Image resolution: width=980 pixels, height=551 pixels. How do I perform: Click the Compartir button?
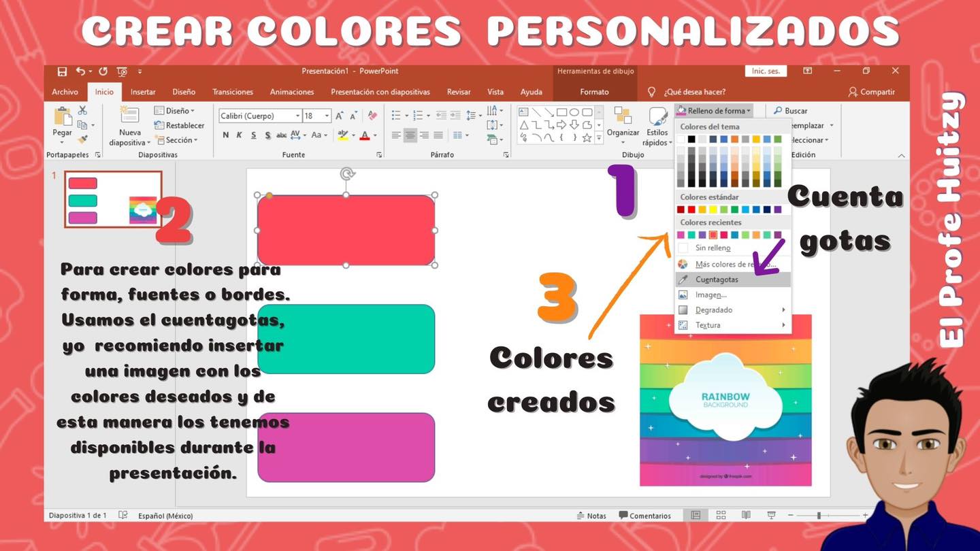[x=872, y=92]
